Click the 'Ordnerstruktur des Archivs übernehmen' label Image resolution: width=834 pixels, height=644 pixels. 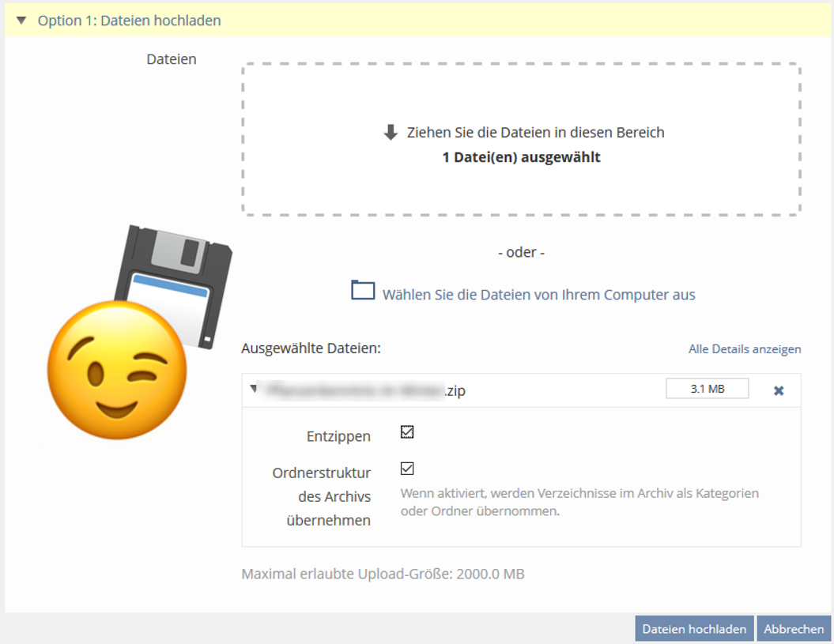(x=322, y=496)
